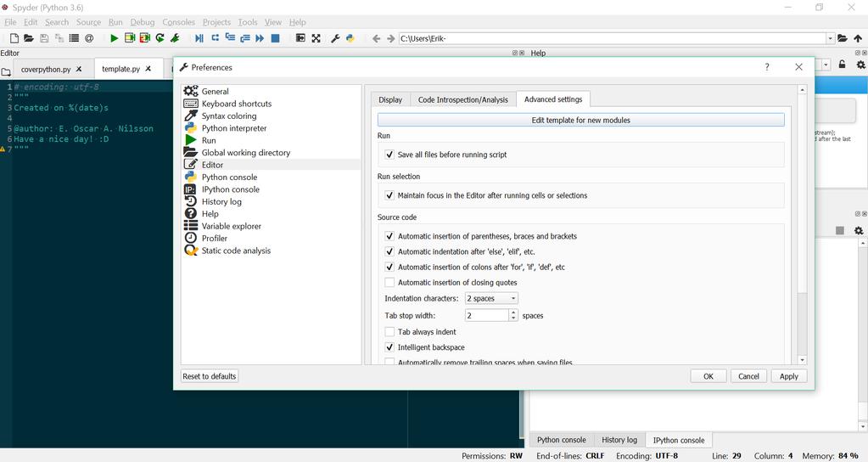Viewport: 868px width, 462px height.
Task: Enable Tab always indent
Action: click(x=389, y=332)
